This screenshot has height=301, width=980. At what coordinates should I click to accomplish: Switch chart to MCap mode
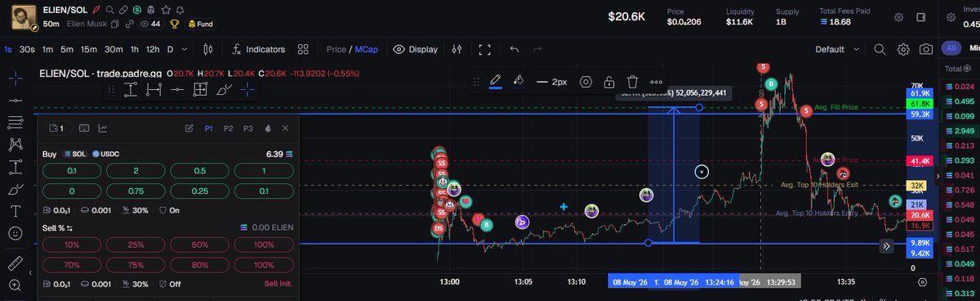367,49
